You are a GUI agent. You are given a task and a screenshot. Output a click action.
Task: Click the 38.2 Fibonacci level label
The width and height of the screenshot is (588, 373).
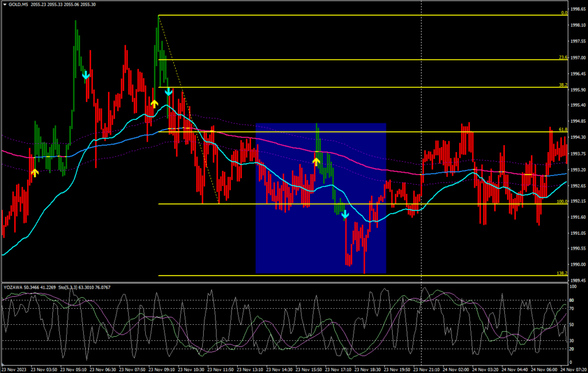563,85
